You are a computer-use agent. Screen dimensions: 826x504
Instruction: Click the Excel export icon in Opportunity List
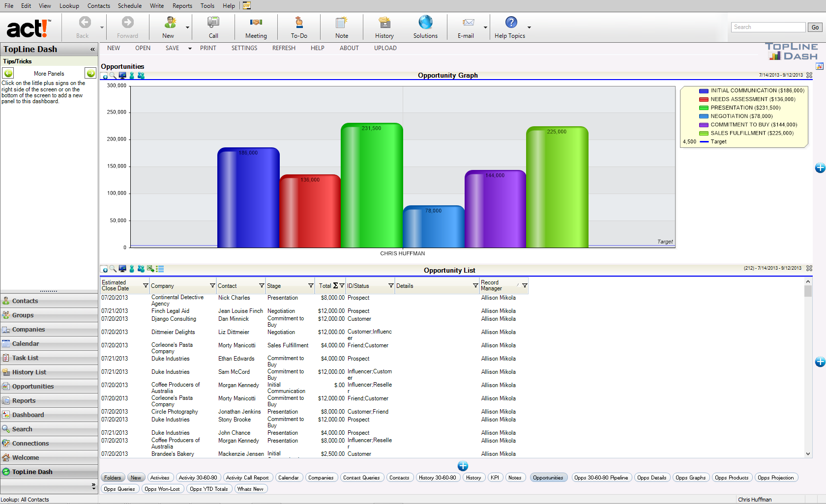[x=150, y=269]
